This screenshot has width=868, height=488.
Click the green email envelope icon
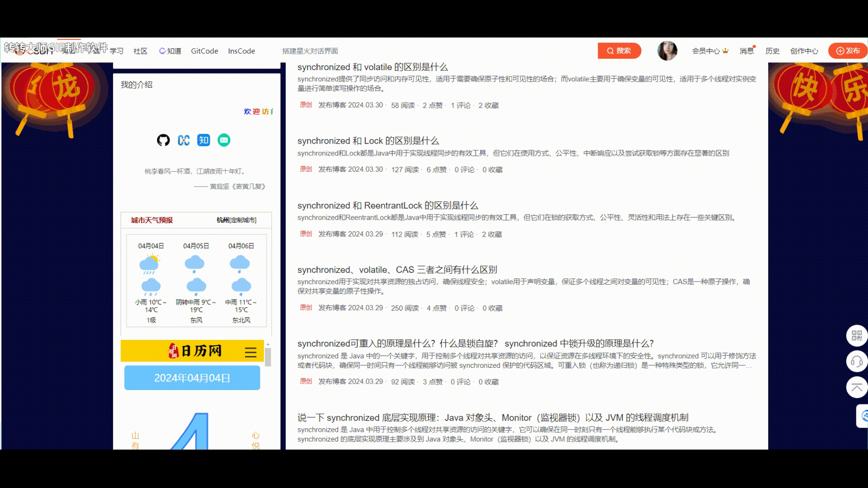tap(224, 140)
